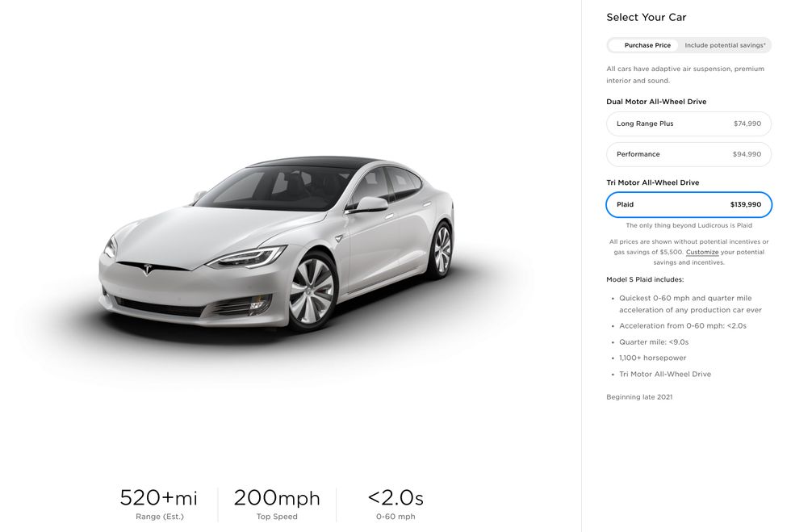Click the Tri Motor All-Wheel Drive header
The image size is (791, 532).
pos(652,182)
